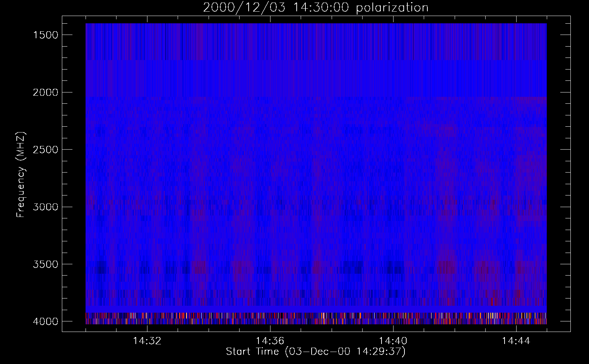This screenshot has width=589, height=364.
Task: Click the 3500 frequency tick label
Action: [46, 264]
